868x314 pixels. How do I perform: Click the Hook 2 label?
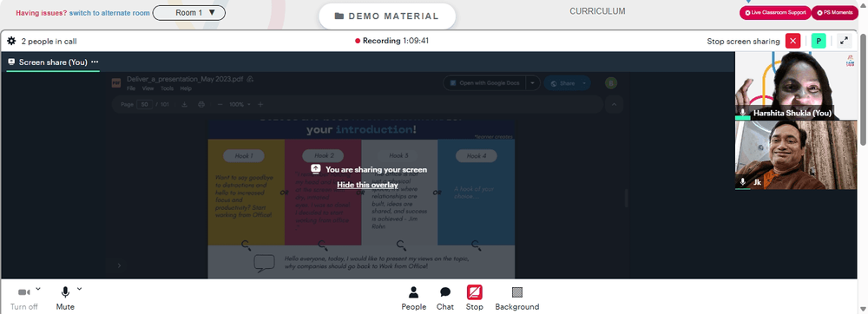(324, 156)
